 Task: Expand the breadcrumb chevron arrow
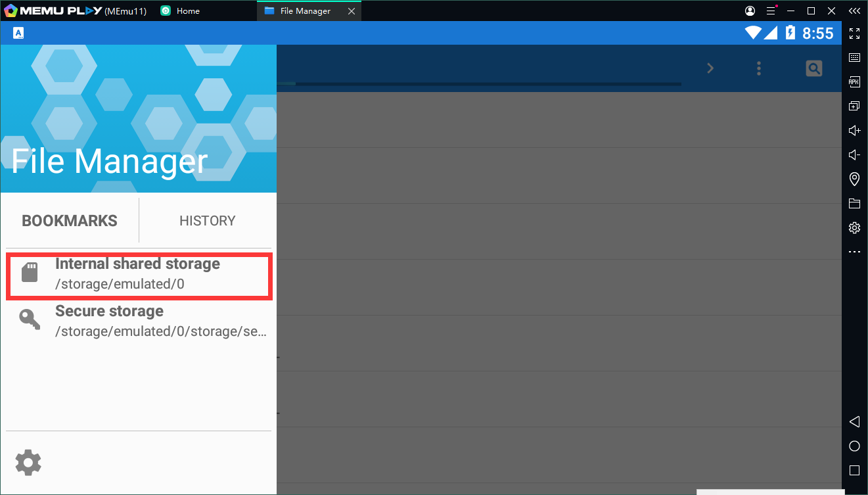click(x=710, y=68)
